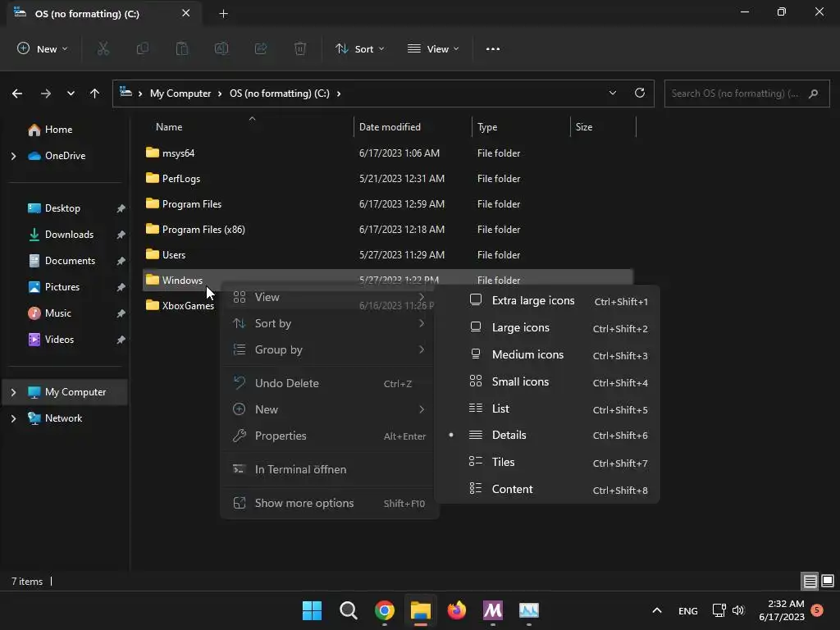840x630 pixels.
Task: Choose Undo Delete in context menu
Action: pos(330,384)
